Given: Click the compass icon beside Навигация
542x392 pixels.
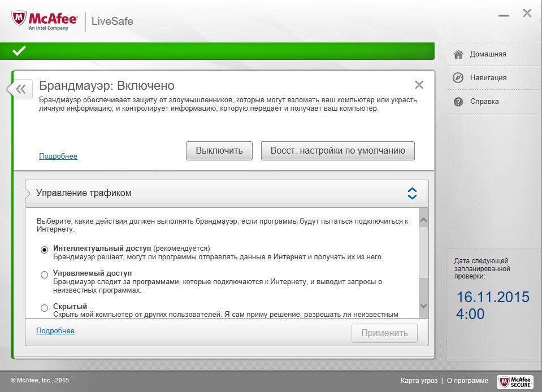Looking at the screenshot, I should pos(458,78).
